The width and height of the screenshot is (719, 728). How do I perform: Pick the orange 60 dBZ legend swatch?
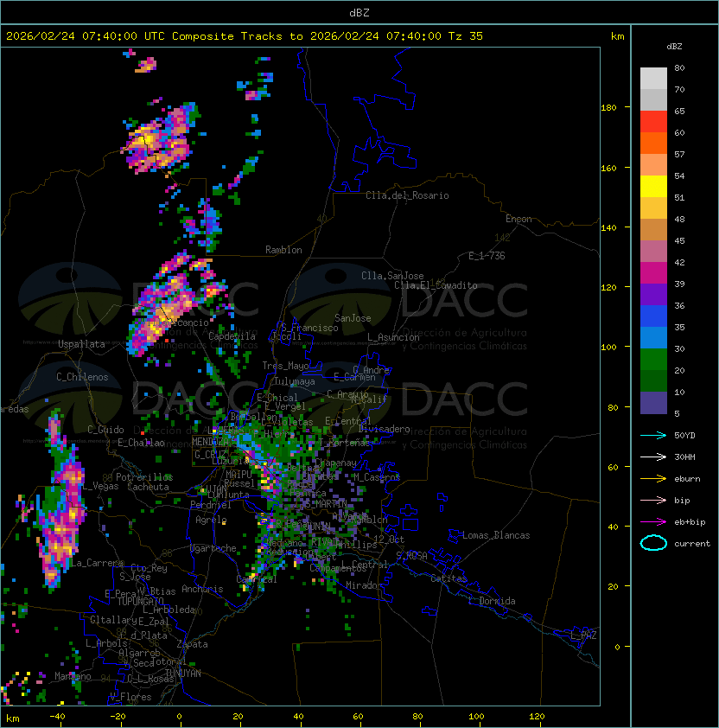click(653, 144)
